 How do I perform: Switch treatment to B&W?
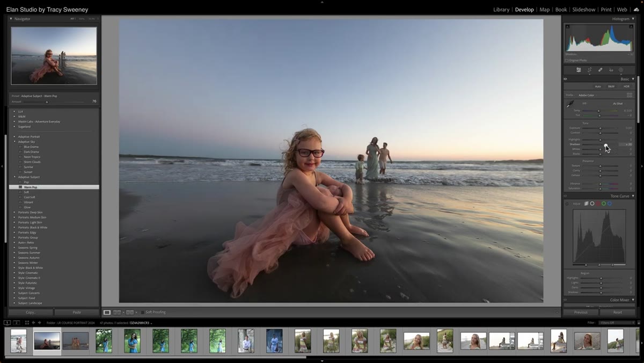(611, 86)
